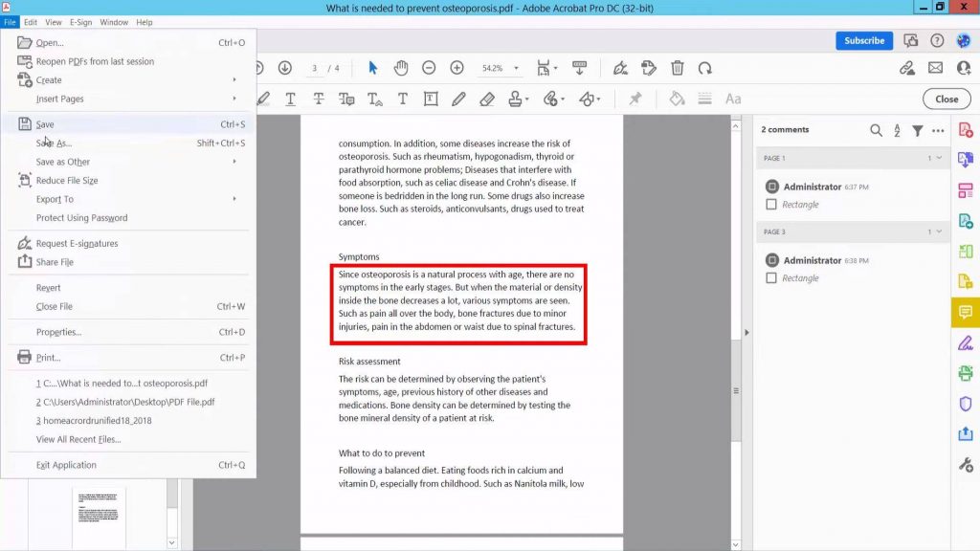The height and width of the screenshot is (551, 980).
Task: Open the Protect tool in right sidebar
Action: tap(966, 404)
